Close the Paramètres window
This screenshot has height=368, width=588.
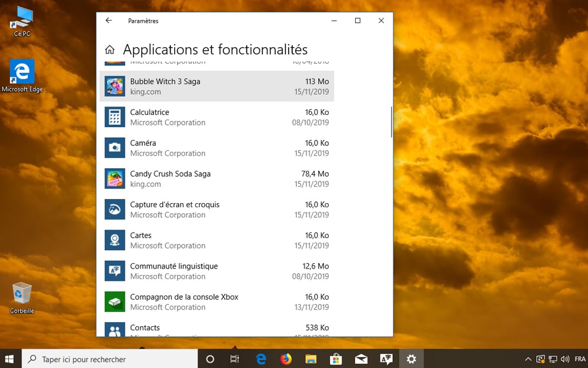coord(381,21)
